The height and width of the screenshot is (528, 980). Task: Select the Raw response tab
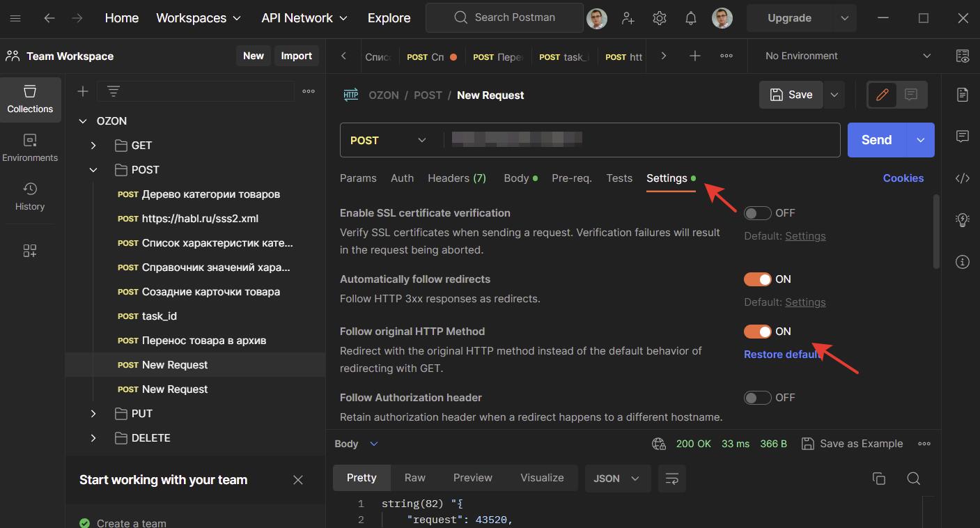point(414,478)
